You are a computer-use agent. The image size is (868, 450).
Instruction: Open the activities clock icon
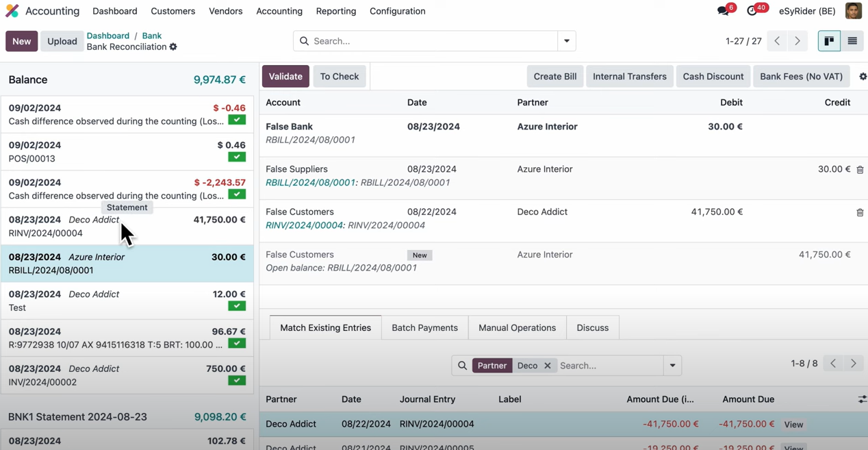(752, 11)
